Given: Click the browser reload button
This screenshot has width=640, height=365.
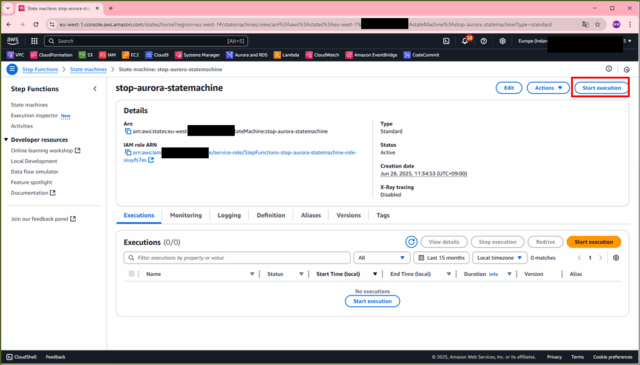Looking at the screenshot, I should (x=36, y=24).
